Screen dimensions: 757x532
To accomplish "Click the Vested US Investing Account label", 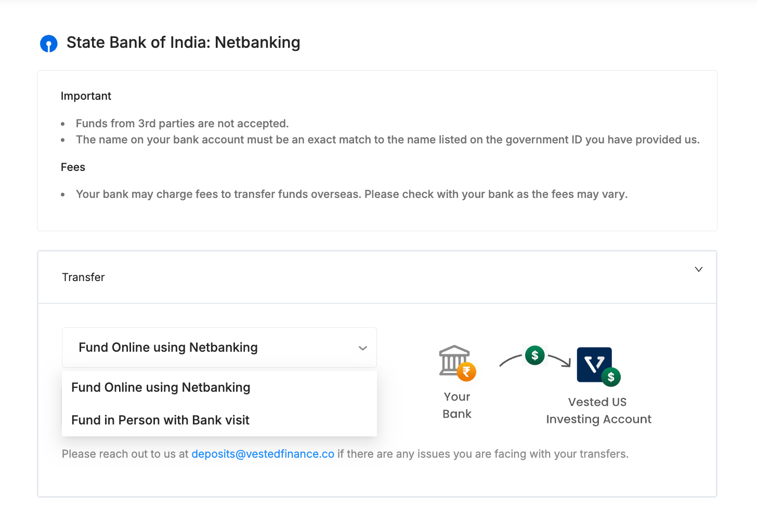I will click(598, 410).
